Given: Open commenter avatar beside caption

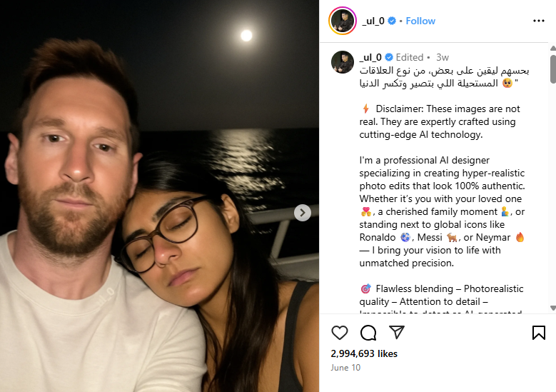Looking at the screenshot, I should (x=342, y=62).
